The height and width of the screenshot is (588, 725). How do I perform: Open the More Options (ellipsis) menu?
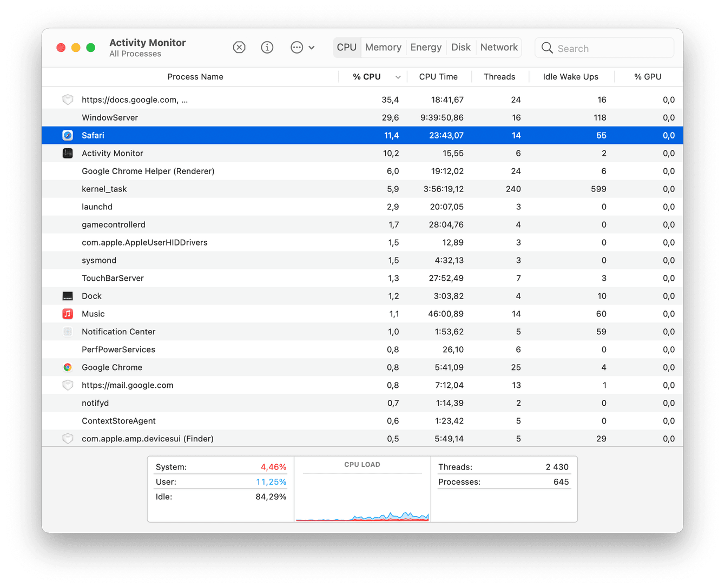pos(296,47)
